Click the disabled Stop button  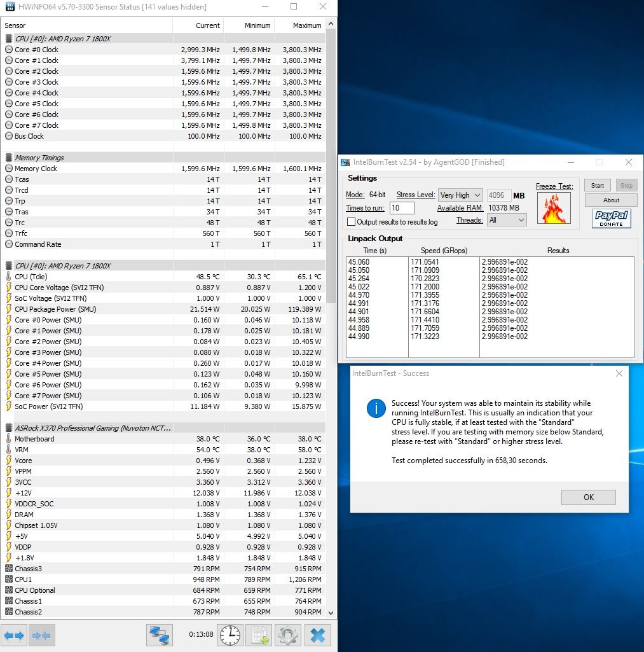coord(626,186)
